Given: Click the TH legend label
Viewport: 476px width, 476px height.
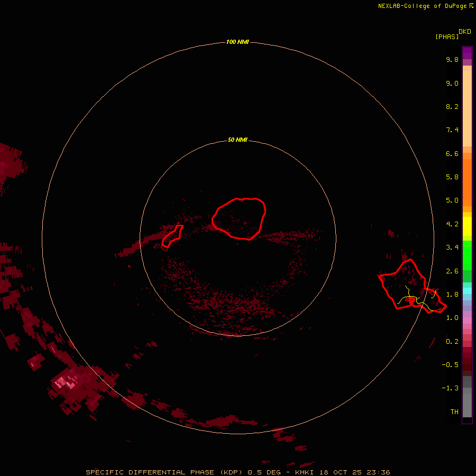Looking at the screenshot, I should (454, 412).
